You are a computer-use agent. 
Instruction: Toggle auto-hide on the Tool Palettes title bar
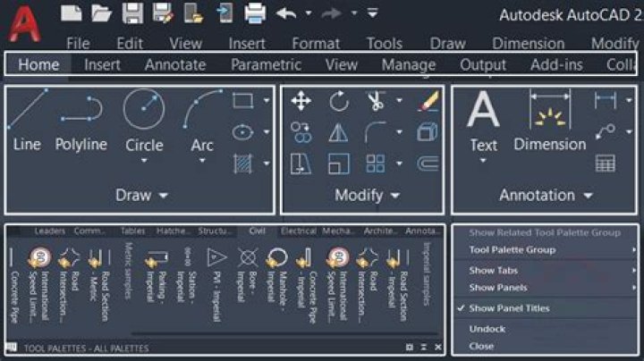[423, 347]
